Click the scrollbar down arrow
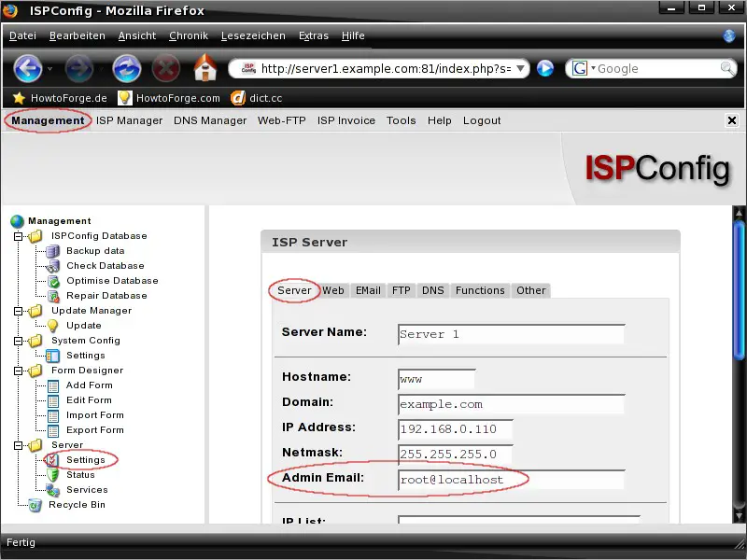The image size is (747, 560). coord(739,516)
